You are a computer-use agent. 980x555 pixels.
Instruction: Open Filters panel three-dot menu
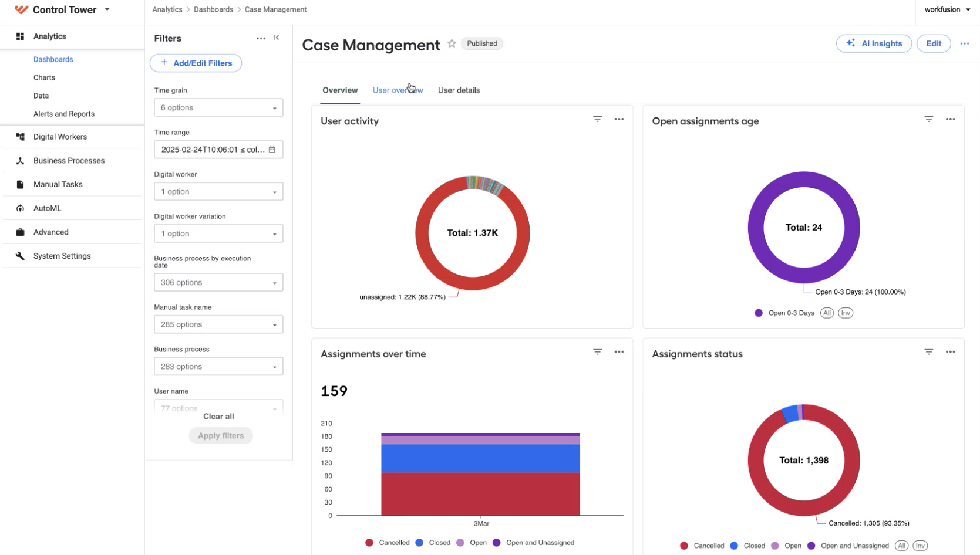[261, 38]
